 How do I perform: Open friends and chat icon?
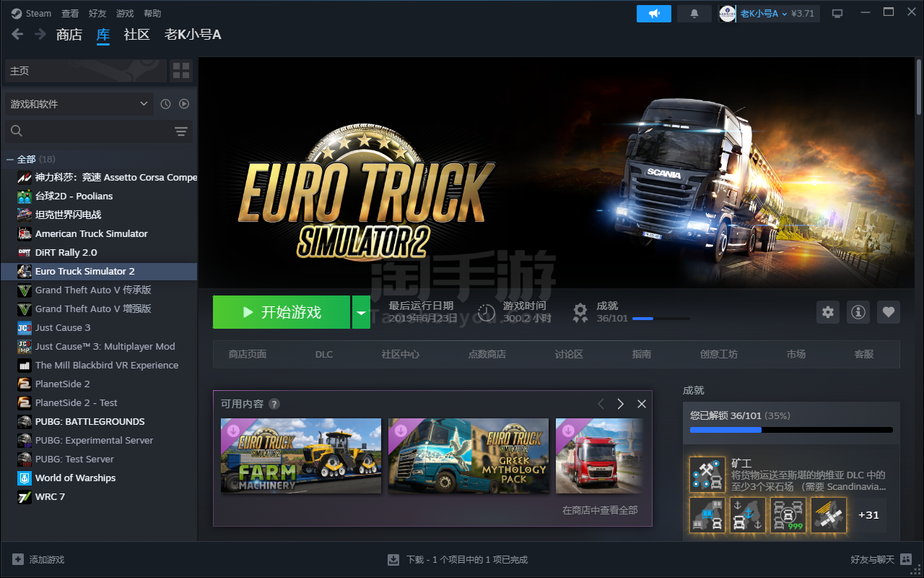905,559
